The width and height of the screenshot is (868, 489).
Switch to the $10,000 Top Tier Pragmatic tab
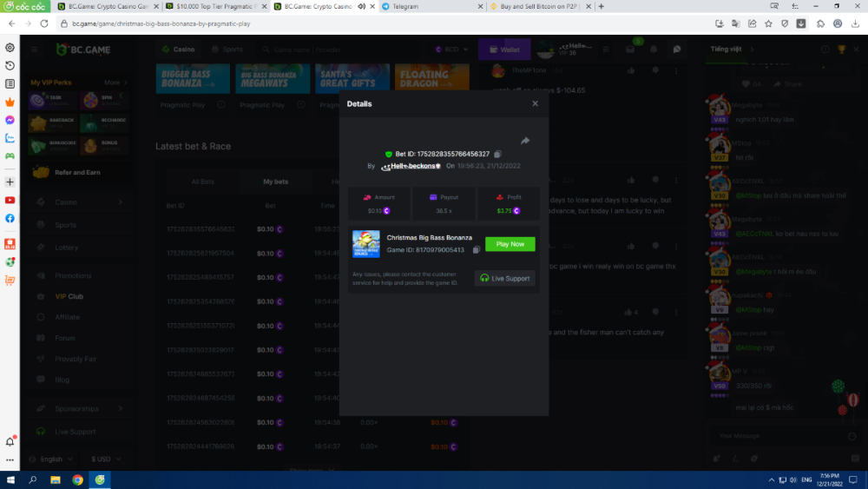point(212,6)
